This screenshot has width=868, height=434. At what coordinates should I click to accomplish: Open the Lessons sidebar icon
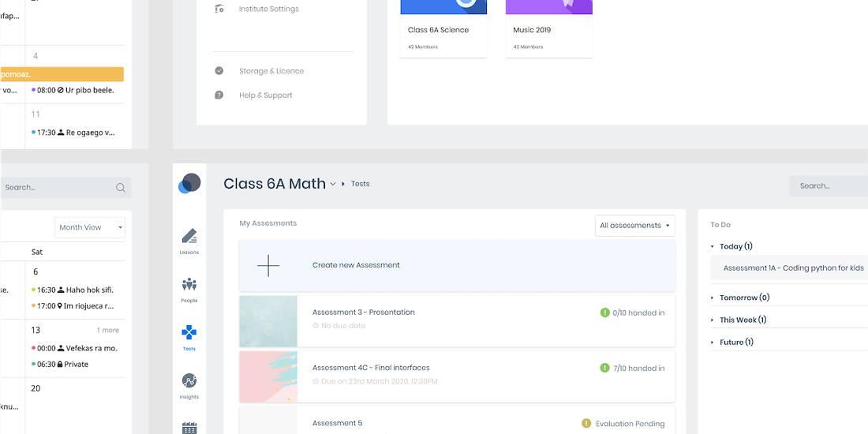189,238
